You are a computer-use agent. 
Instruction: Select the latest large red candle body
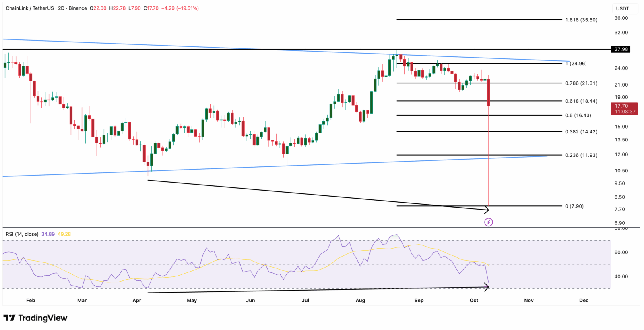tap(489, 92)
